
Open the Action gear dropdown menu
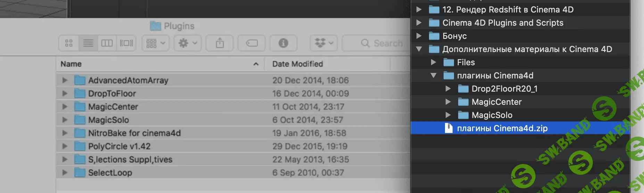pos(188,43)
